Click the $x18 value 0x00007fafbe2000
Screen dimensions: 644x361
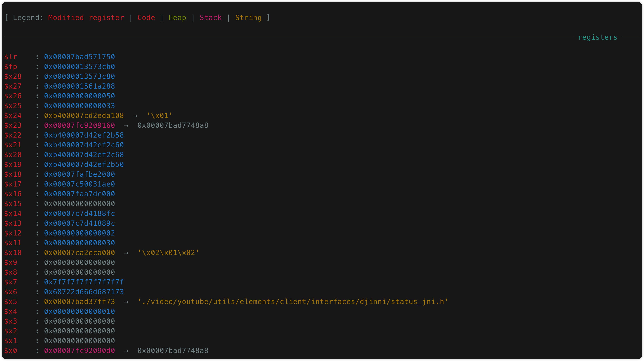pos(80,174)
